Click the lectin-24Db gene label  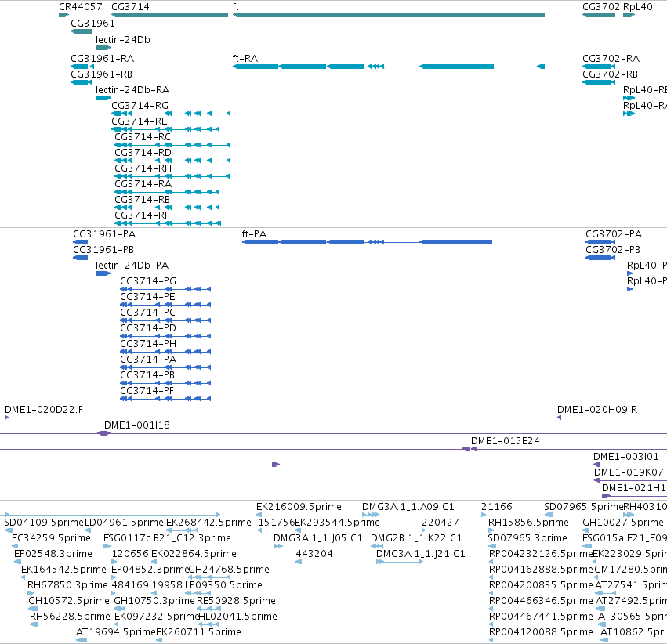pos(123,39)
